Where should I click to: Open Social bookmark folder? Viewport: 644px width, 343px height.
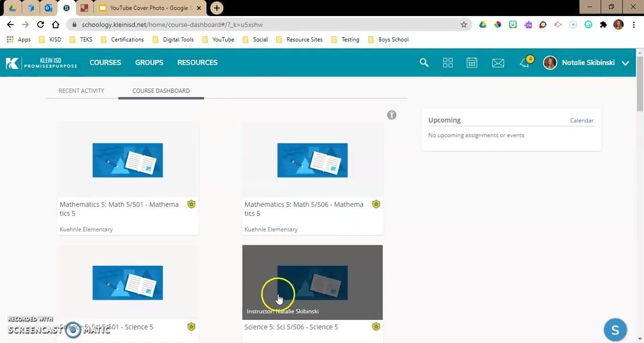[x=255, y=39]
